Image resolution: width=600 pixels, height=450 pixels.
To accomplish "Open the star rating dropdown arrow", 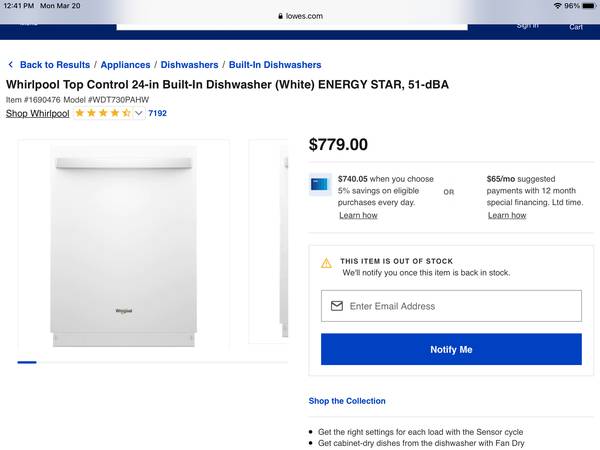I will [x=139, y=114].
